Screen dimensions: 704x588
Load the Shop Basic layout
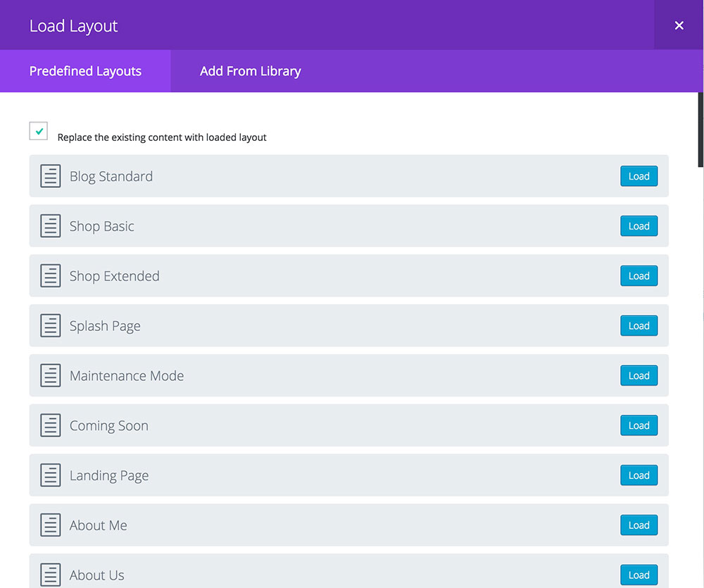[639, 226]
